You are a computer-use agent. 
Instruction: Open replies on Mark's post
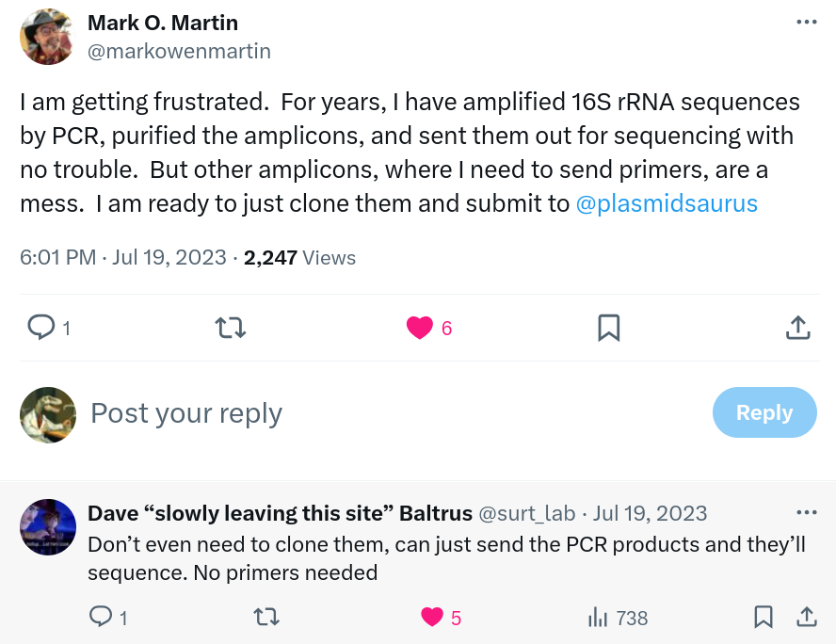click(41, 328)
